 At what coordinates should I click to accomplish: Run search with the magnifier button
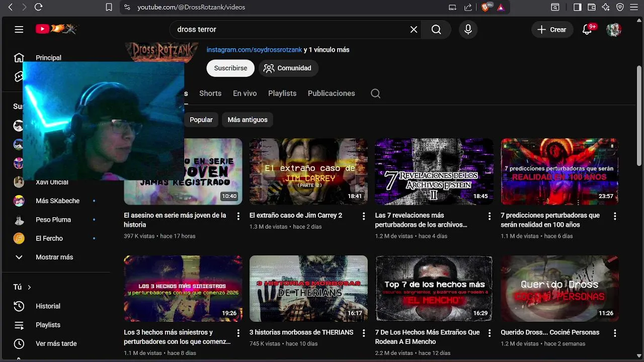(436, 30)
